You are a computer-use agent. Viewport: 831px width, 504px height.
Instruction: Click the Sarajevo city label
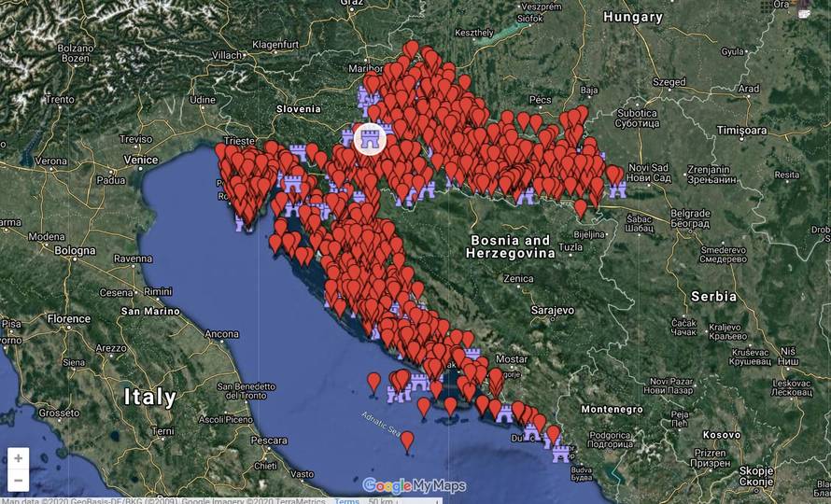553,310
